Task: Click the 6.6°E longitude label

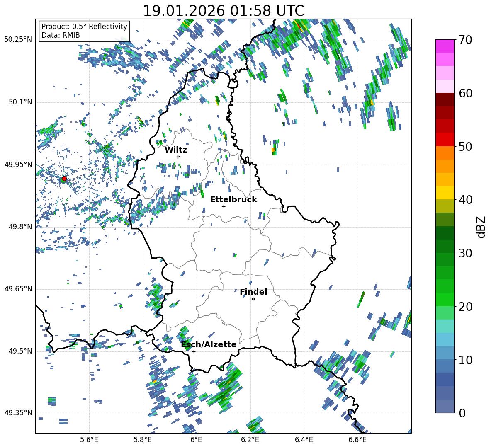Action: point(357,440)
